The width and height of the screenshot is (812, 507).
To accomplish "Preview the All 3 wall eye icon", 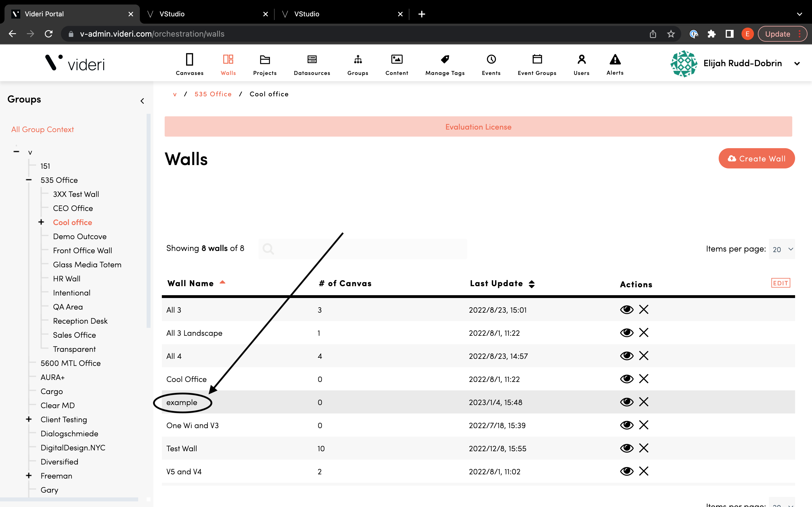I will 626,309.
